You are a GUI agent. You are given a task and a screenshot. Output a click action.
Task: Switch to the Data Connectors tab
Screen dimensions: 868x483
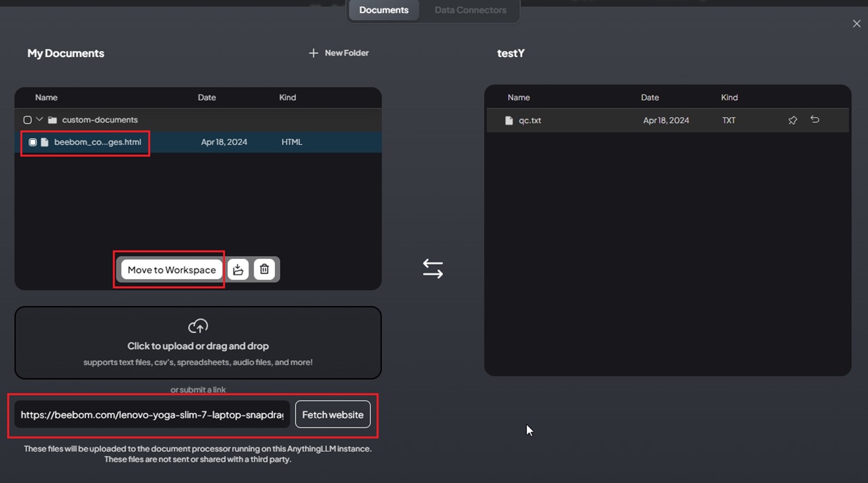pos(470,10)
